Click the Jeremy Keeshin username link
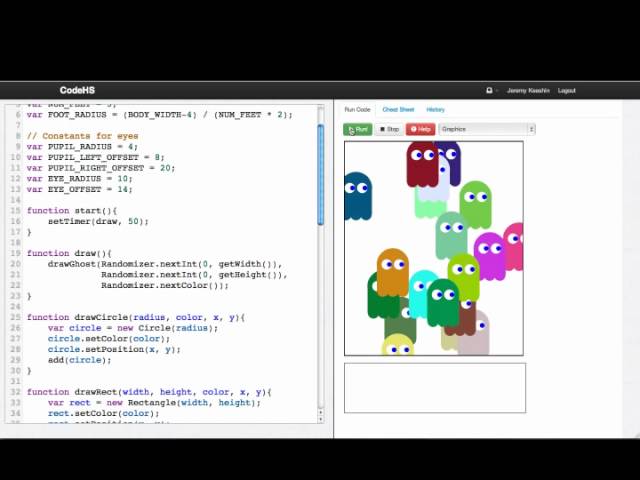The image size is (640, 480). pos(528,91)
